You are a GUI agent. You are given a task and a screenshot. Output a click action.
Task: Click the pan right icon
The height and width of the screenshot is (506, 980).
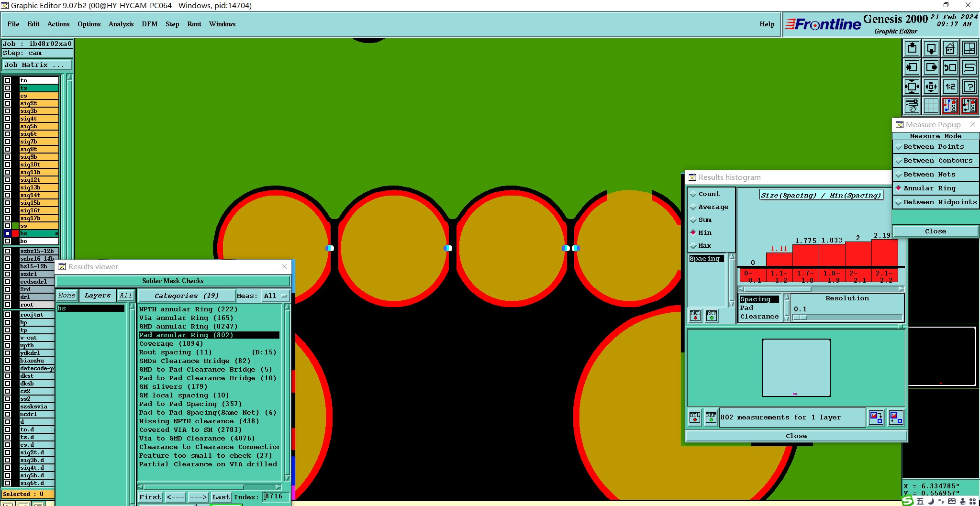[931, 67]
